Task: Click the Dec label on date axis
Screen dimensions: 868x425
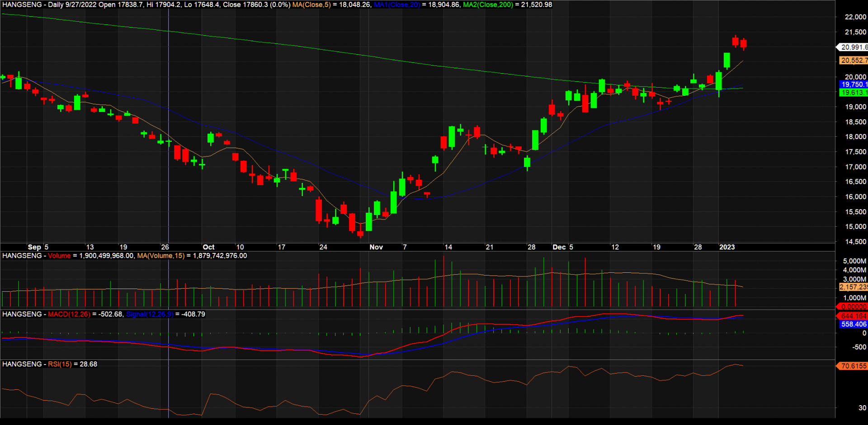Action: (x=559, y=247)
